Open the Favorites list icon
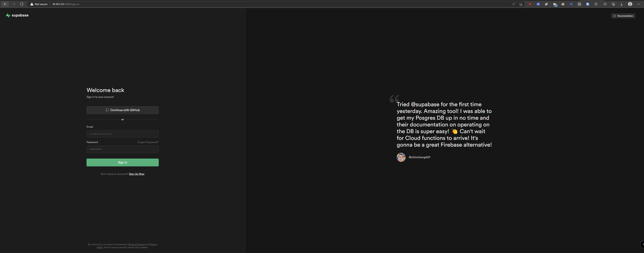The height and width of the screenshot is (253, 644). tap(605, 4)
